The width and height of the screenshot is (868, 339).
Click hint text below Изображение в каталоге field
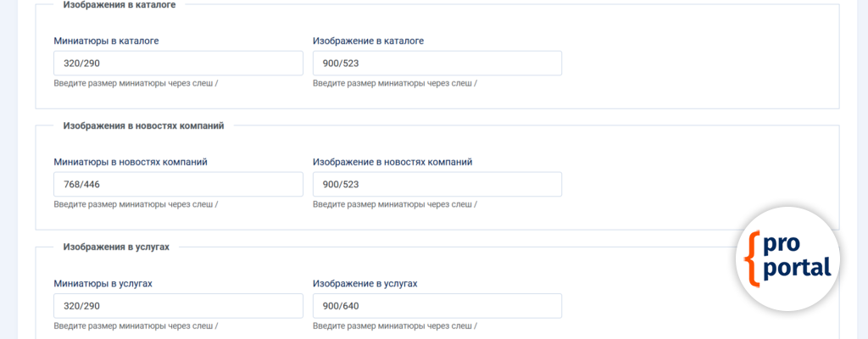pos(394,83)
